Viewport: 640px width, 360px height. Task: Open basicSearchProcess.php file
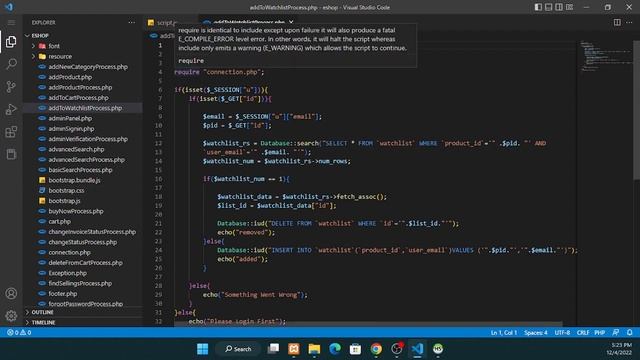coord(80,170)
